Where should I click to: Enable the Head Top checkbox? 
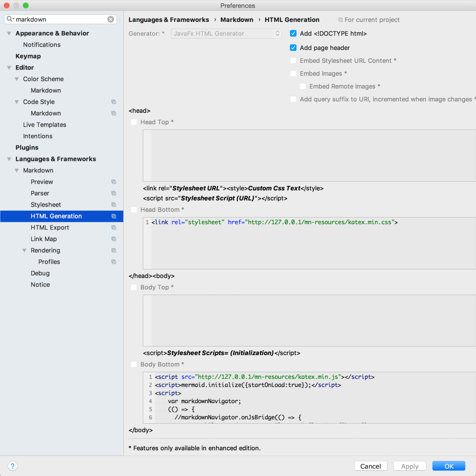pyautogui.click(x=134, y=122)
